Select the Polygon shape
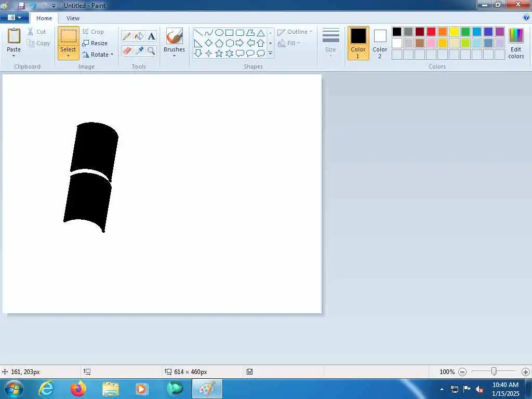 (x=250, y=33)
